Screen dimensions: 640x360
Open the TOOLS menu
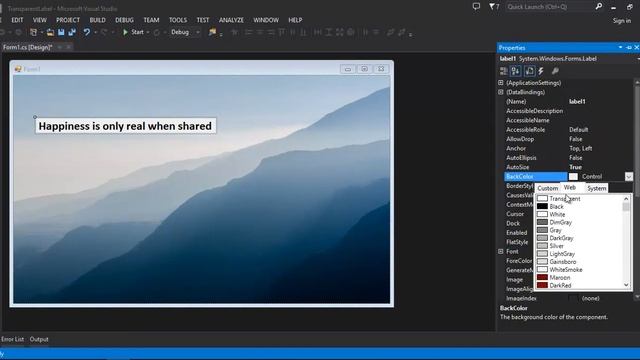click(178, 20)
